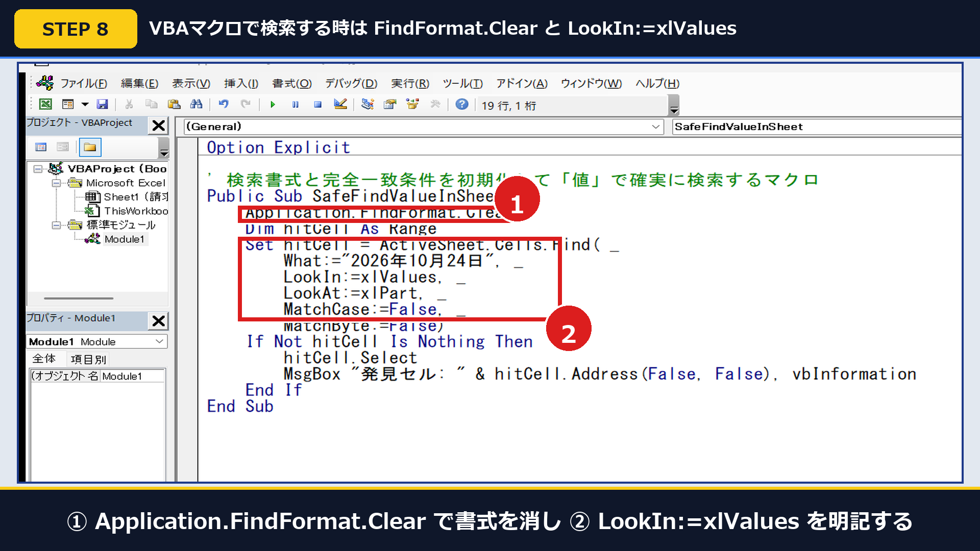Switch to the 項目別 properties tab
The image size is (980, 551).
pos(88,359)
